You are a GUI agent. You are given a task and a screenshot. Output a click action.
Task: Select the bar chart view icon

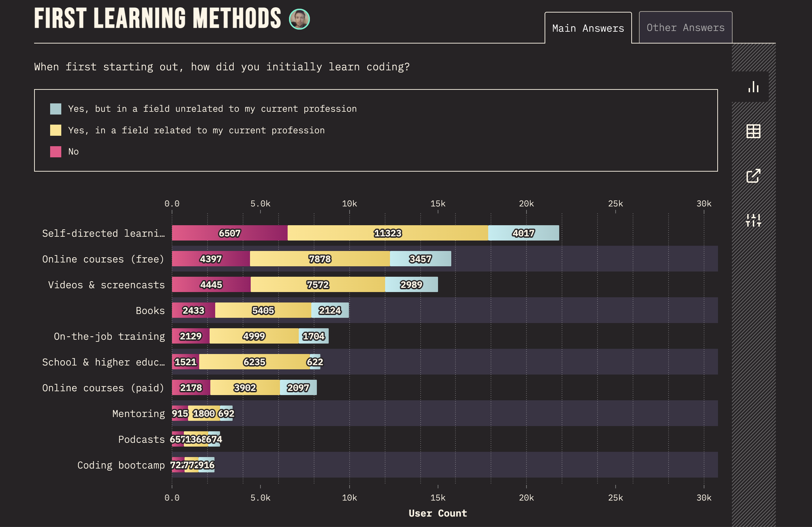coord(754,86)
